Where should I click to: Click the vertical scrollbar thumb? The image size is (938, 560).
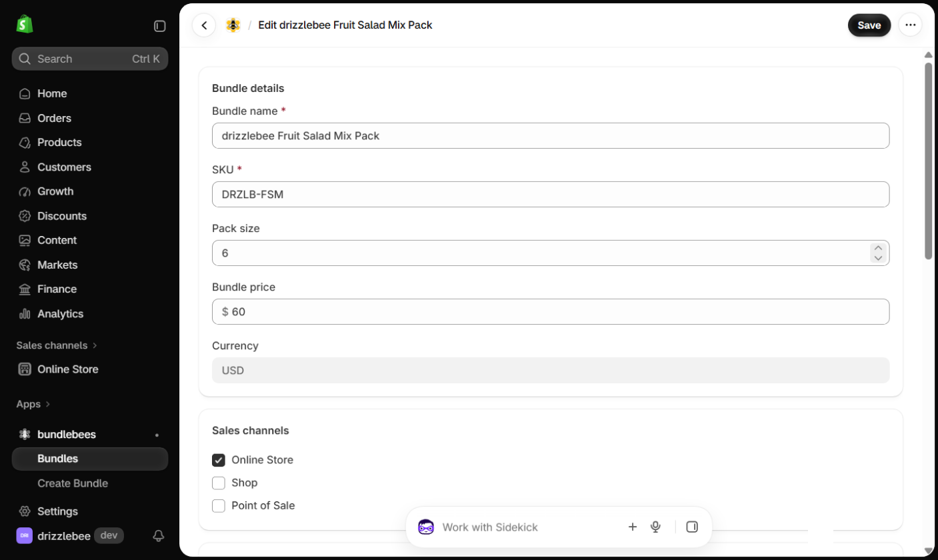tap(928, 160)
